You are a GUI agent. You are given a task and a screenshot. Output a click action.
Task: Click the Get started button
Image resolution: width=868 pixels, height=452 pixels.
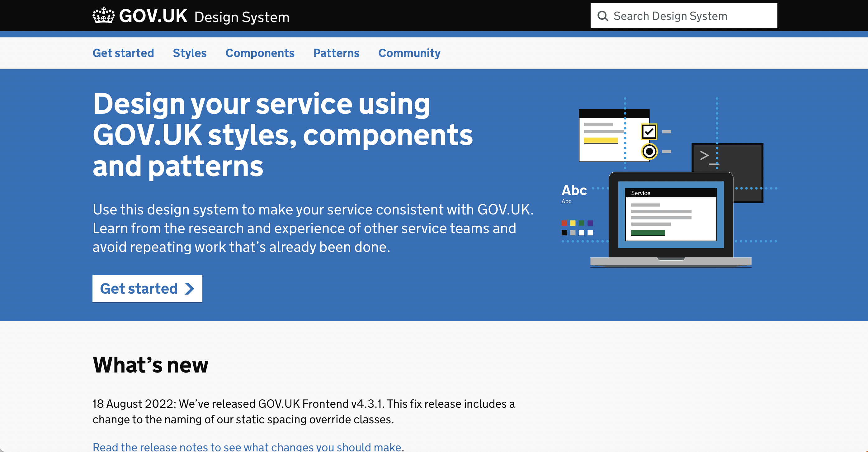[147, 287]
